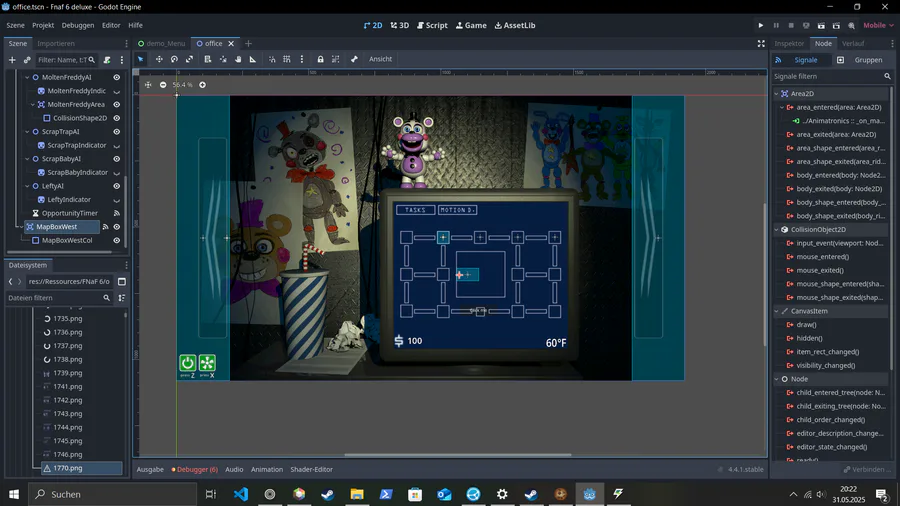
Task: Toggle visibility of LeftyAI node
Action: point(117,186)
